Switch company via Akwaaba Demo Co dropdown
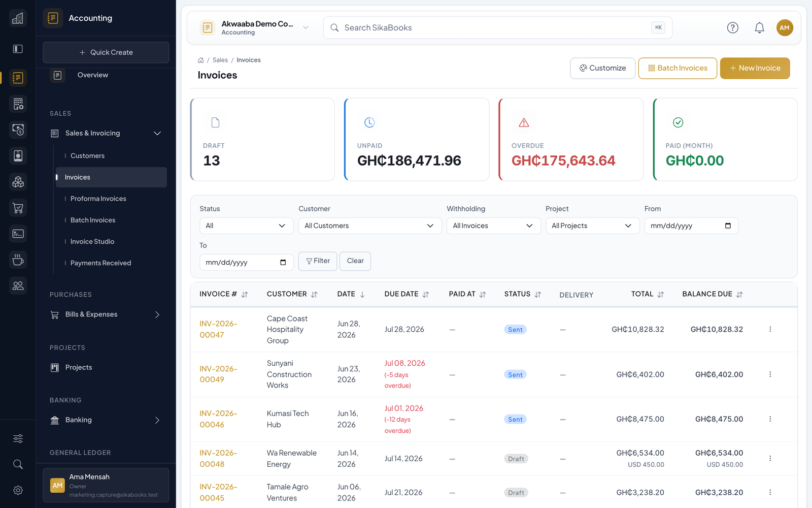The width and height of the screenshot is (812, 508). 255,27
